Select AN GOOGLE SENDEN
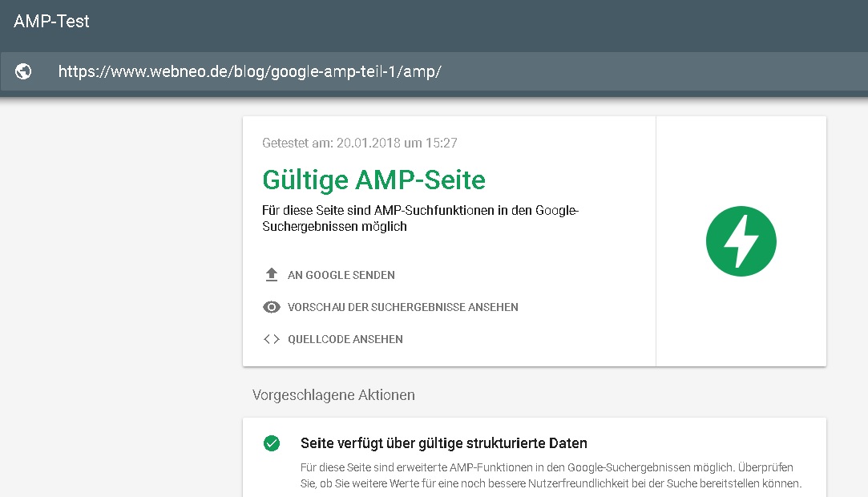Screen dimensions: 868x497 (x=341, y=275)
